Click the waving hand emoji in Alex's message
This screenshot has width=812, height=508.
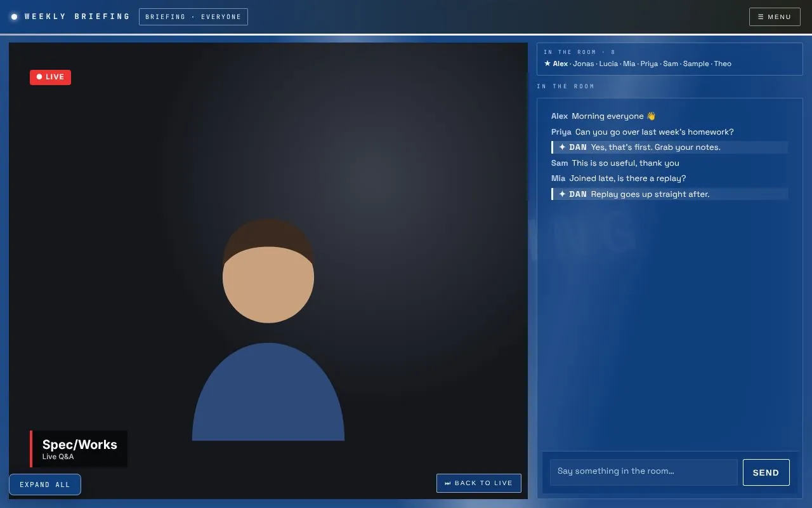[651, 116]
